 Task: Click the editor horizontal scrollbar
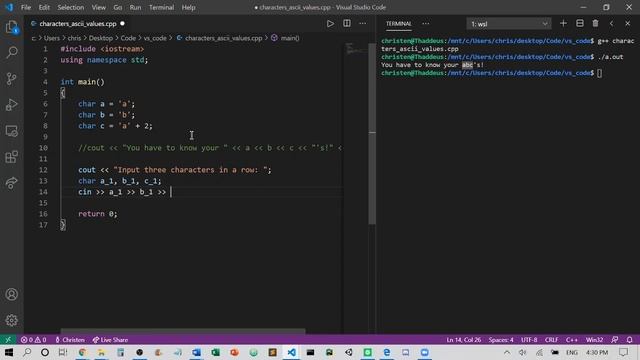pos(183,331)
